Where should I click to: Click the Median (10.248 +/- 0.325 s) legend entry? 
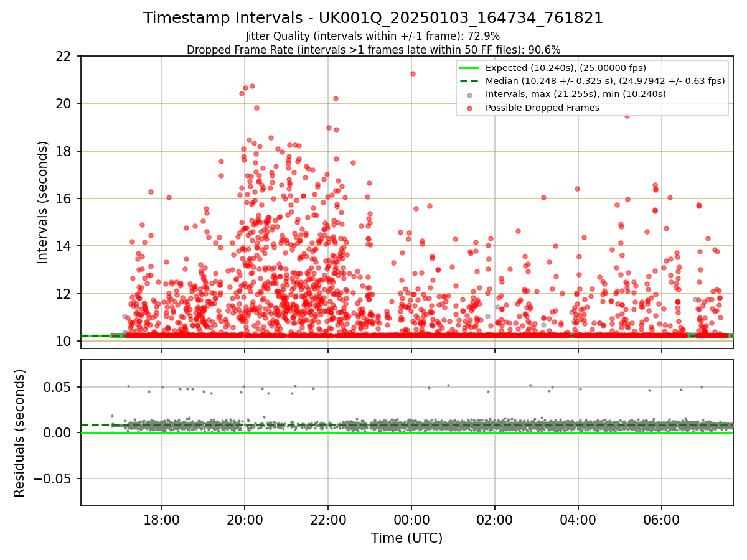(605, 81)
